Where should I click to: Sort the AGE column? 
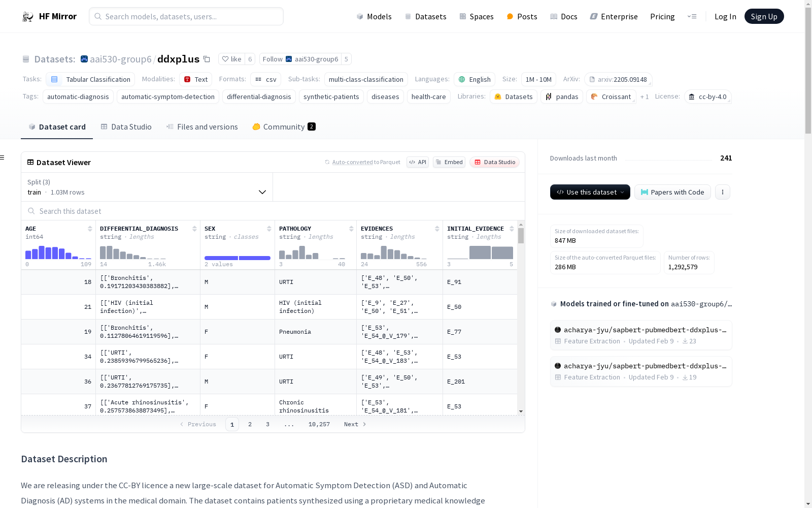(90, 229)
